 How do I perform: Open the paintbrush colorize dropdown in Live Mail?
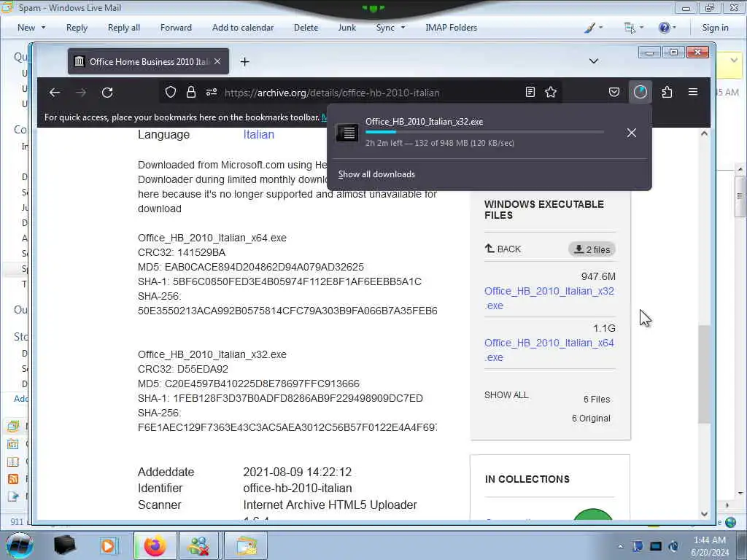pos(594,28)
